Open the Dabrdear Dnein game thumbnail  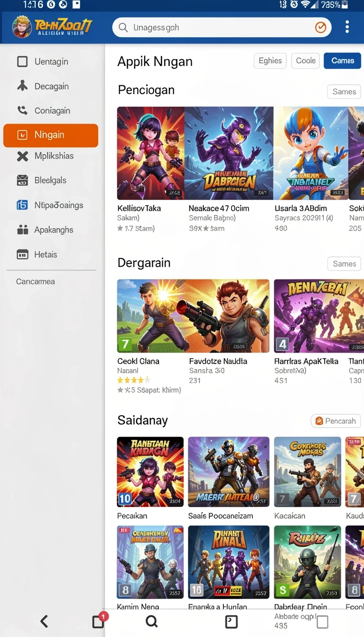(308, 562)
